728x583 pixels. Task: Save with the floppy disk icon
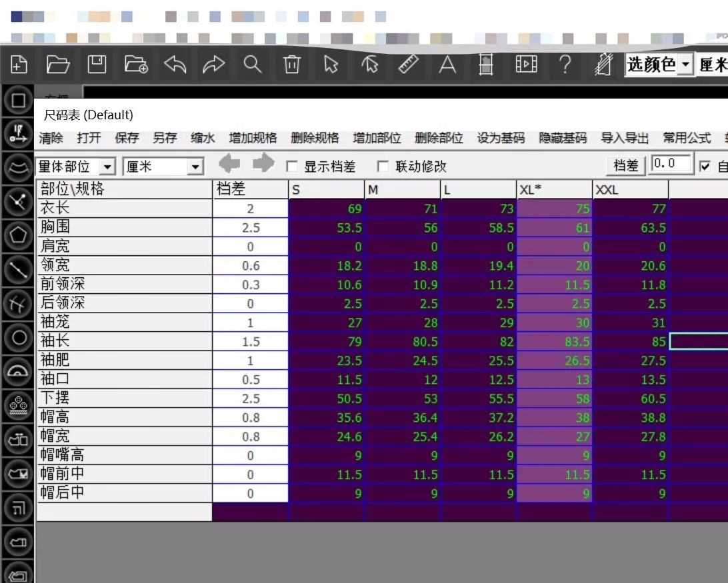pyautogui.click(x=97, y=65)
